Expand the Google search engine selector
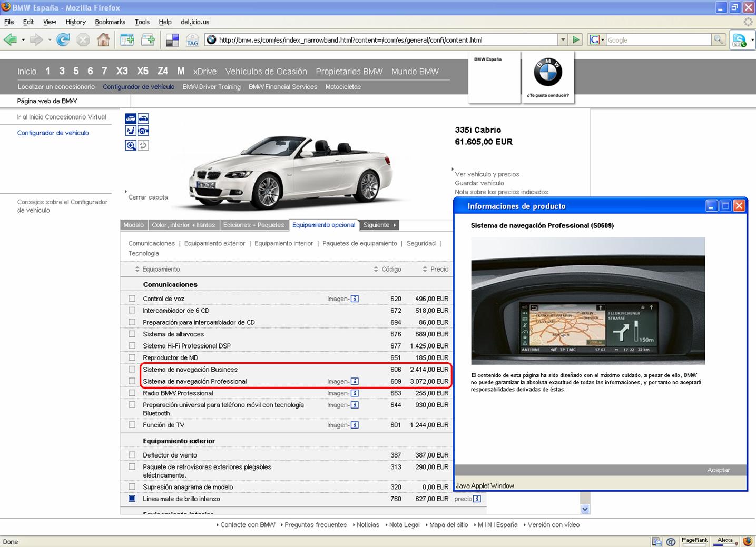Image resolution: width=756 pixels, height=547 pixels. coord(596,40)
